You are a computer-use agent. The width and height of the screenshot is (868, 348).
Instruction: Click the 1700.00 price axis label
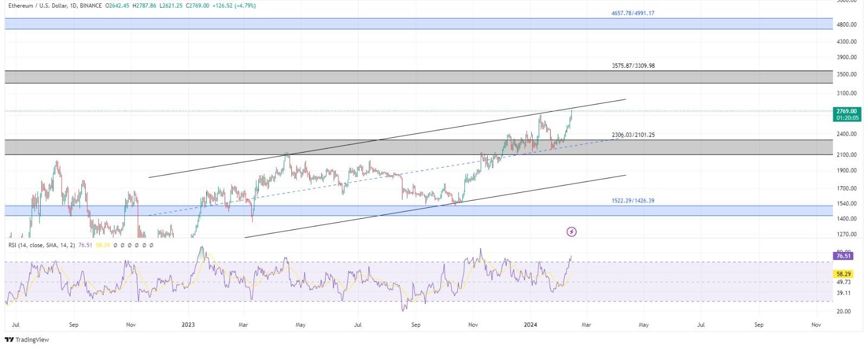(847, 188)
